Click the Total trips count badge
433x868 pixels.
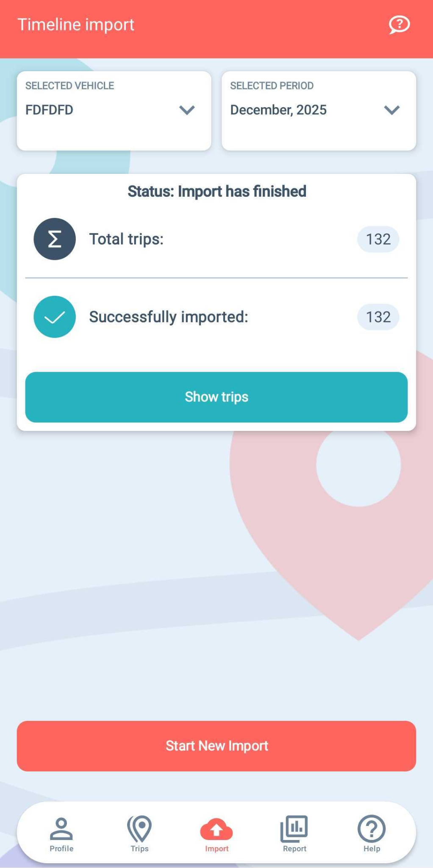378,239
